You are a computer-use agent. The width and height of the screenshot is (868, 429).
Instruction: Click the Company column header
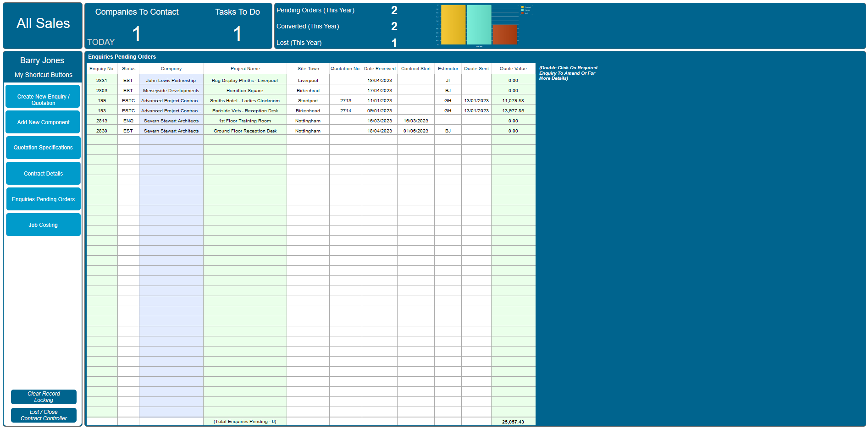click(171, 69)
